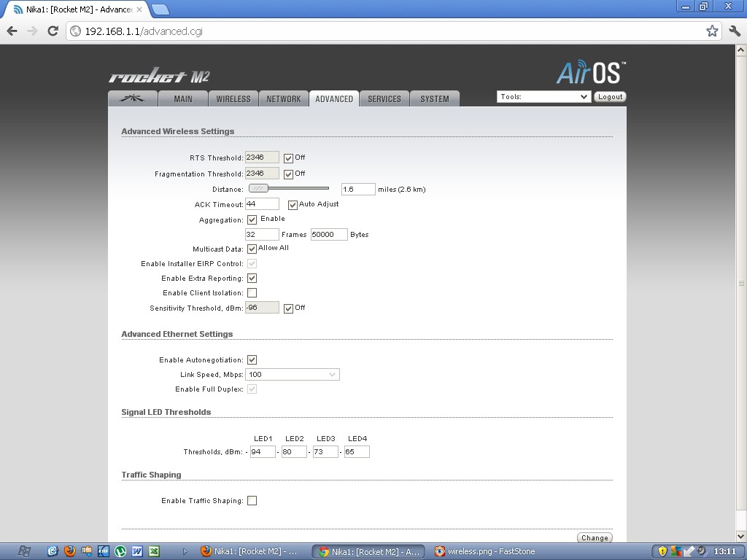Screen dimensions: 747x560
Task: Click the Sensitivity Threshold dBm field
Action: pyautogui.click(x=262, y=308)
